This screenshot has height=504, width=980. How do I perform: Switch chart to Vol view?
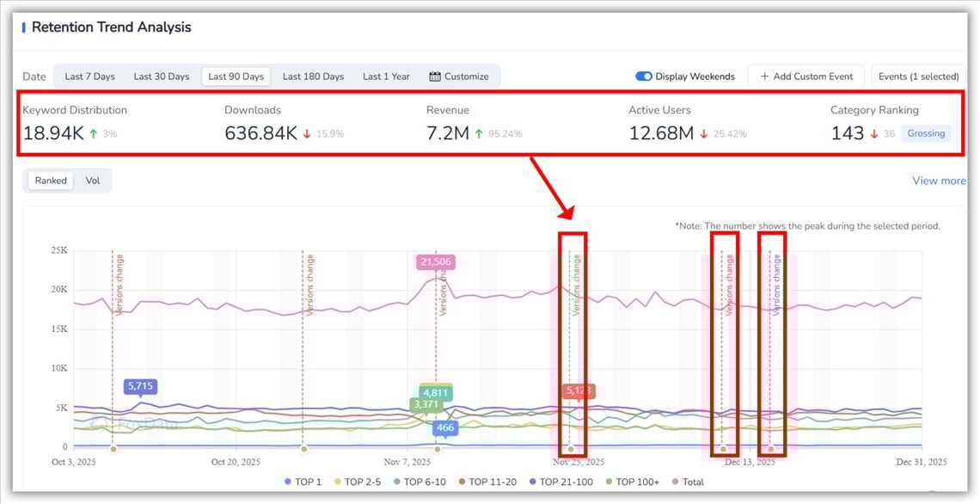tap(92, 181)
